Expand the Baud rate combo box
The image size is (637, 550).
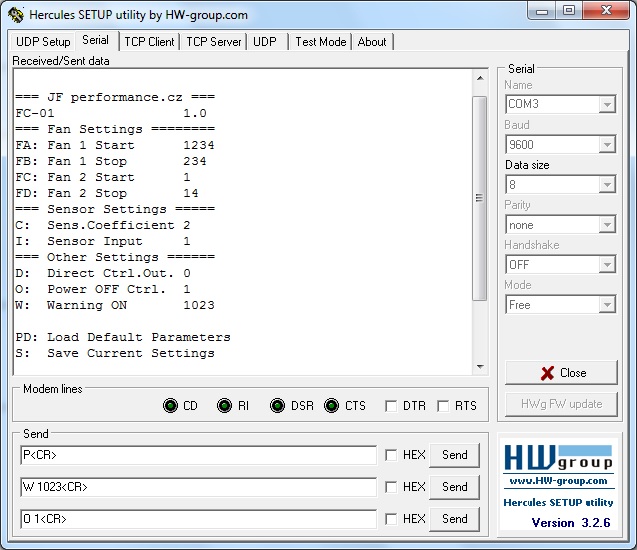[x=606, y=145]
